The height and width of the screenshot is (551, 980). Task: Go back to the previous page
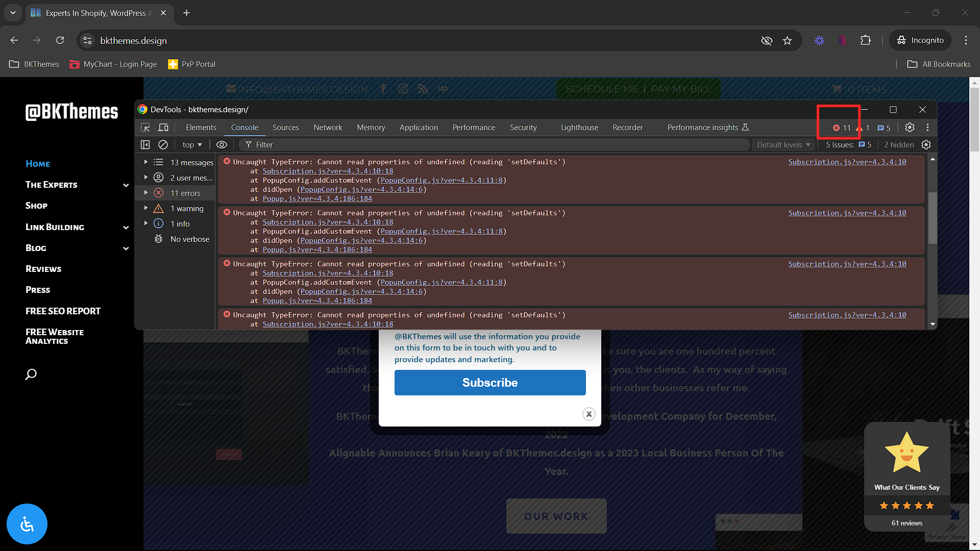(x=14, y=40)
